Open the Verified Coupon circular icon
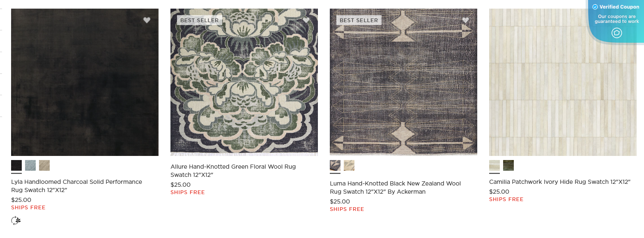Screen dimensions: 644x238 [x=616, y=33]
